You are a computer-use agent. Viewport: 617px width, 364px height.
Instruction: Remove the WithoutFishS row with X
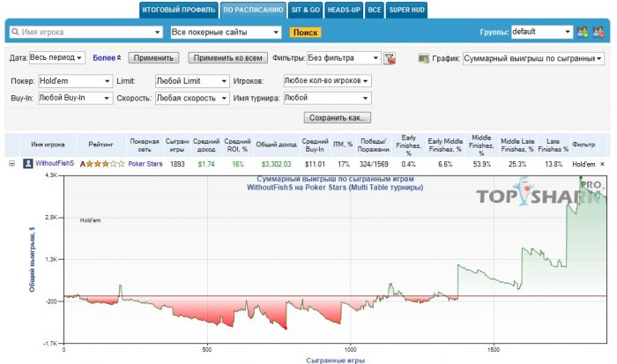pos(602,164)
